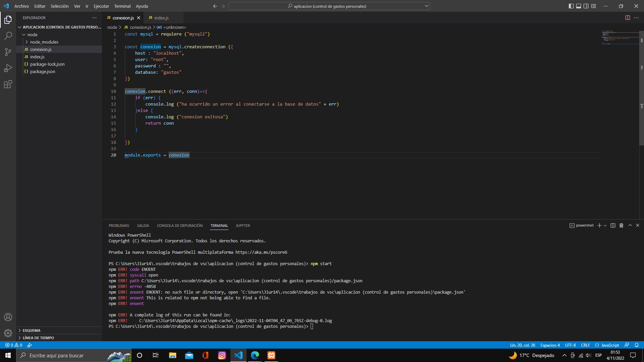
Task: Open the Source Control view
Action: 8,52
